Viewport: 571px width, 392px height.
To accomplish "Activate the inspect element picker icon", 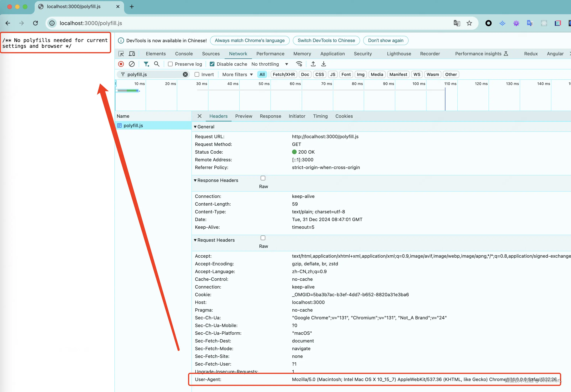I will click(x=121, y=54).
